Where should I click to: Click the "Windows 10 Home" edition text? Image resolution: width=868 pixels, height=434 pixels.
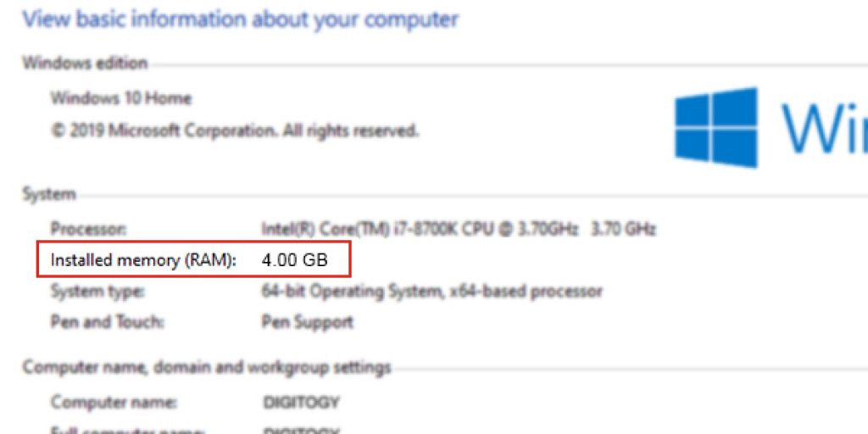click(121, 97)
